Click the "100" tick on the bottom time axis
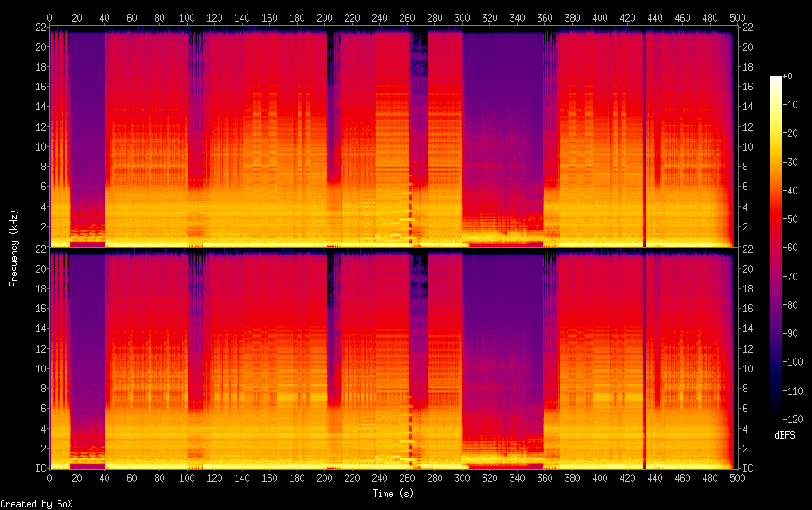This screenshot has width=812, height=510. [x=187, y=478]
